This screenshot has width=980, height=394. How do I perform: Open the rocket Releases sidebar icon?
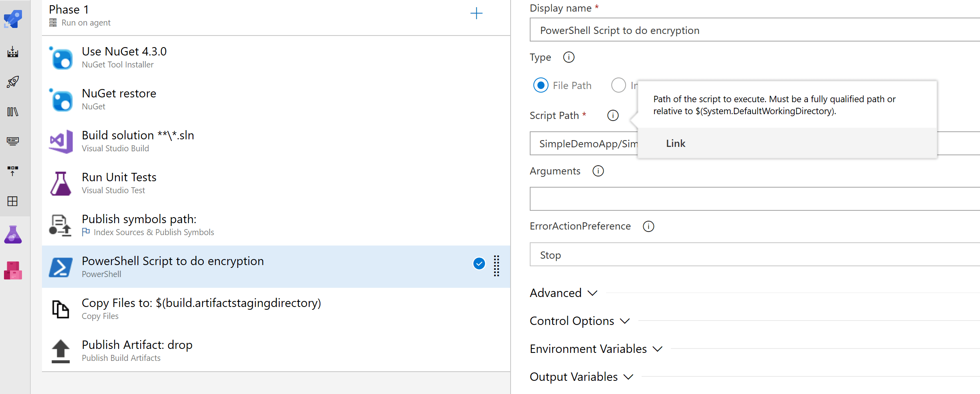[13, 82]
